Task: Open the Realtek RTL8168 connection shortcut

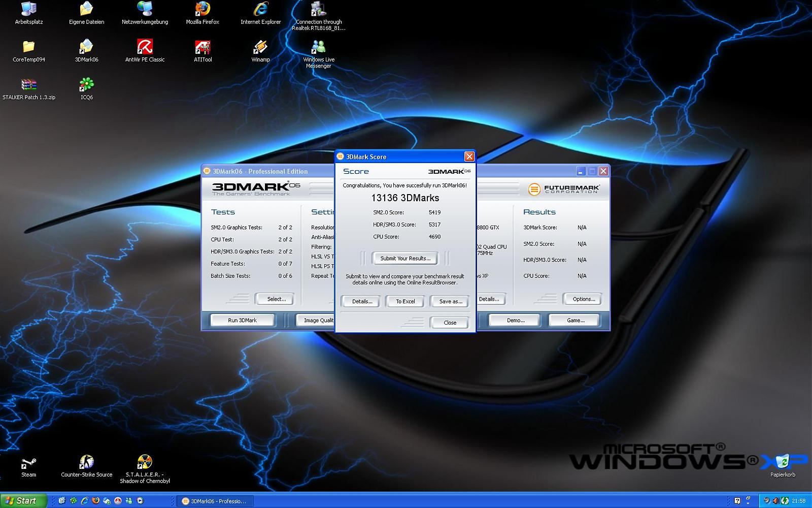Action: (x=319, y=16)
